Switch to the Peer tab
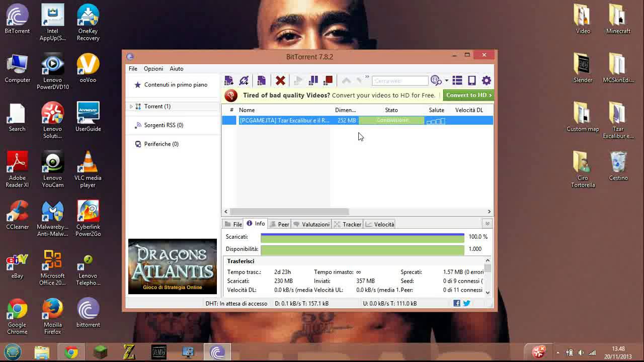 (280, 224)
